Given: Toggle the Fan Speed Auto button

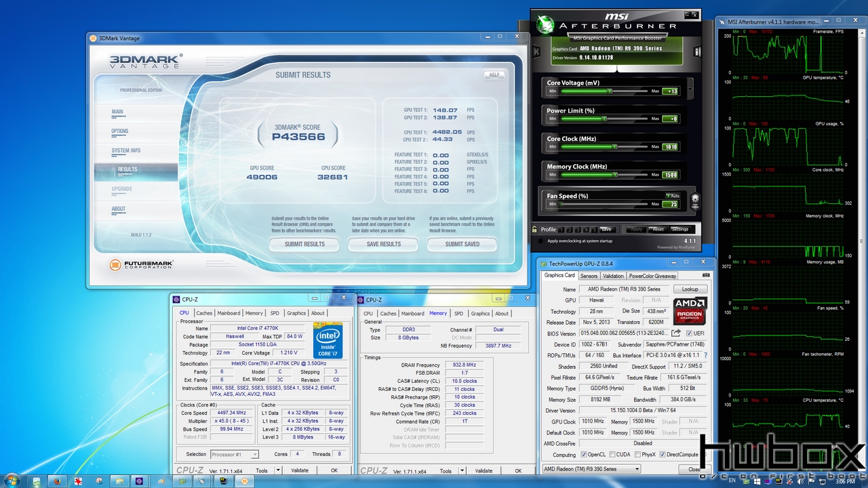Looking at the screenshot, I should 672,196.
